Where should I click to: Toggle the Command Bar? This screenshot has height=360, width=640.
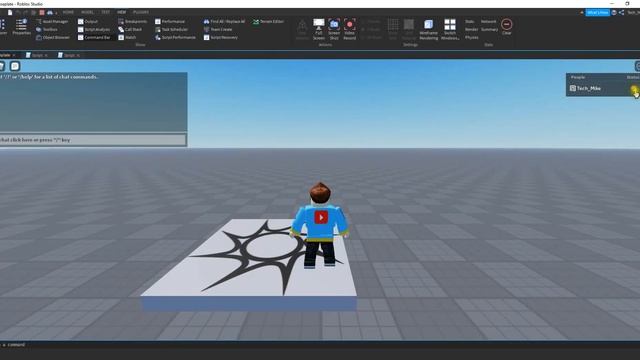pos(94,37)
